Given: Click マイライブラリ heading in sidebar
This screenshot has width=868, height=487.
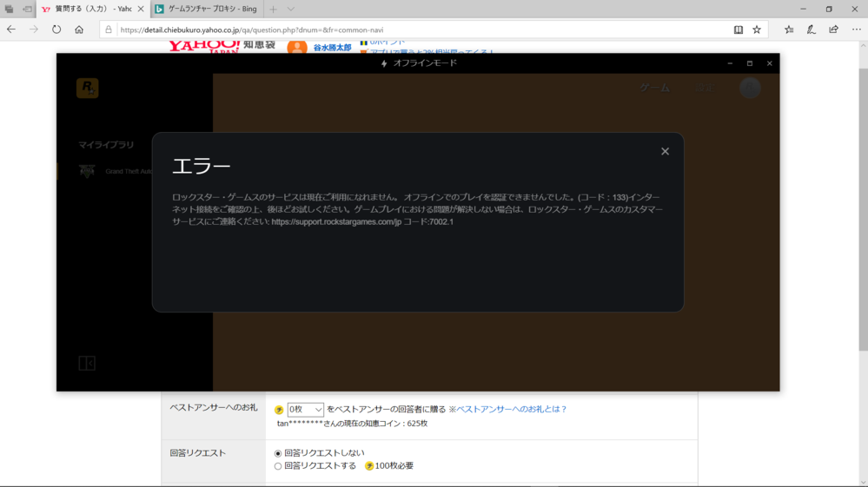Looking at the screenshot, I should (x=106, y=145).
